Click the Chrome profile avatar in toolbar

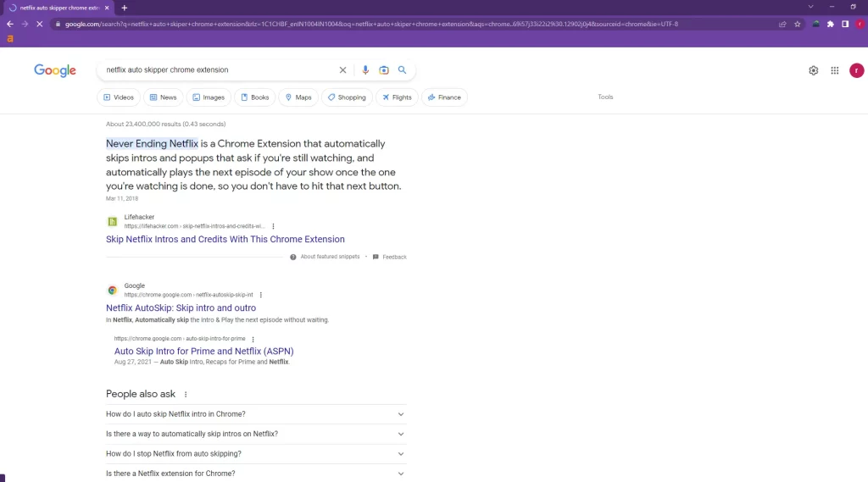(x=860, y=24)
